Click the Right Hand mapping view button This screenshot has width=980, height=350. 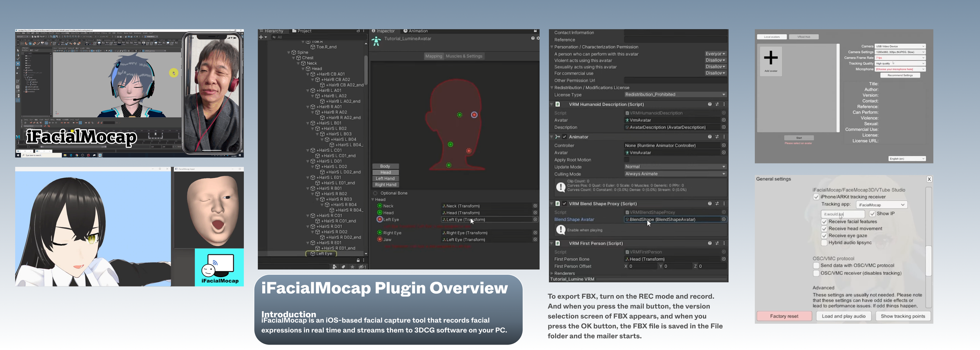point(385,185)
